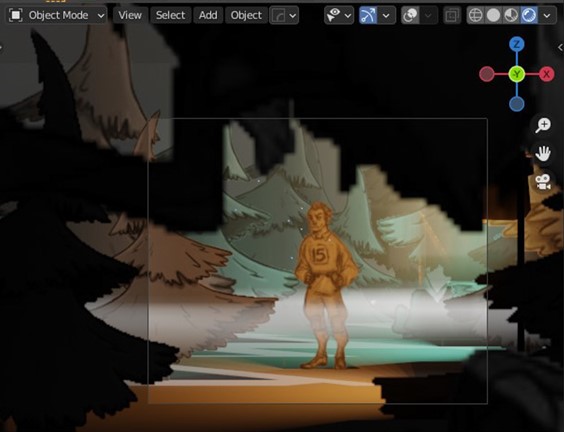Toggle X-Ray display

[x=452, y=15]
